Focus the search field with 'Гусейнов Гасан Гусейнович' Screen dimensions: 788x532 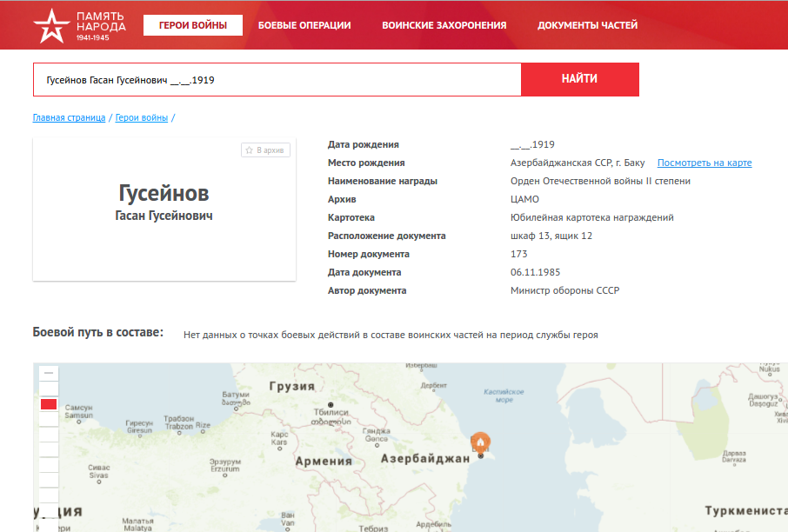coord(277,79)
